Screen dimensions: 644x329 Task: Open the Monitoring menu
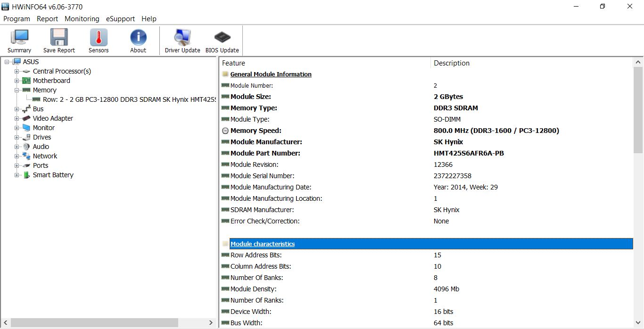click(x=82, y=19)
